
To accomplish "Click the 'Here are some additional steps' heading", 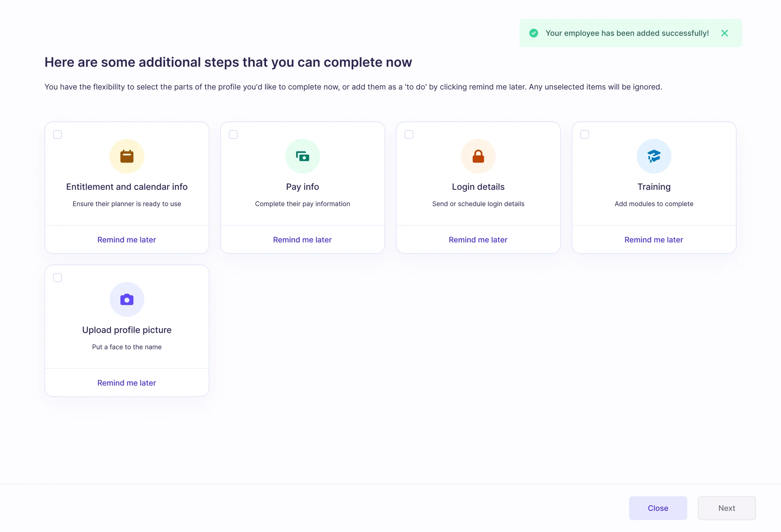I will [x=228, y=62].
